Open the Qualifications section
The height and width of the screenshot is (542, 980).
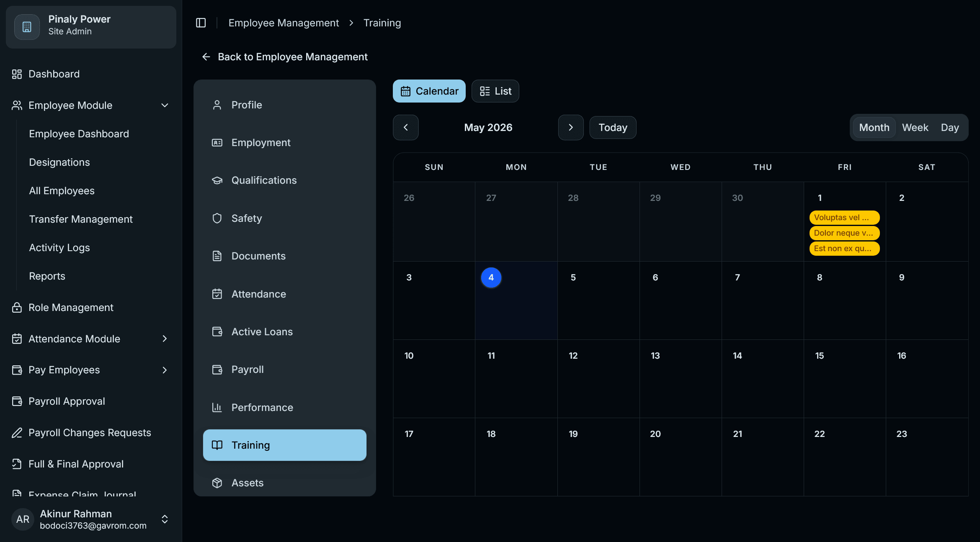point(285,180)
